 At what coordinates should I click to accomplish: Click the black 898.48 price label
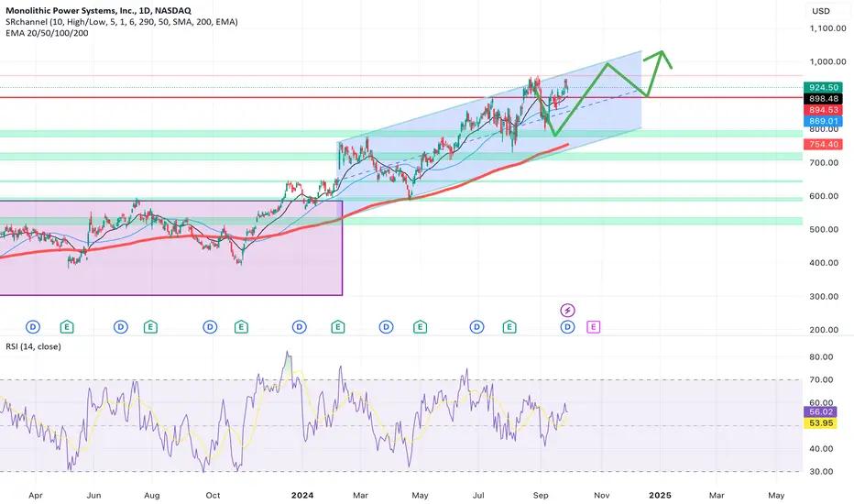pos(823,99)
